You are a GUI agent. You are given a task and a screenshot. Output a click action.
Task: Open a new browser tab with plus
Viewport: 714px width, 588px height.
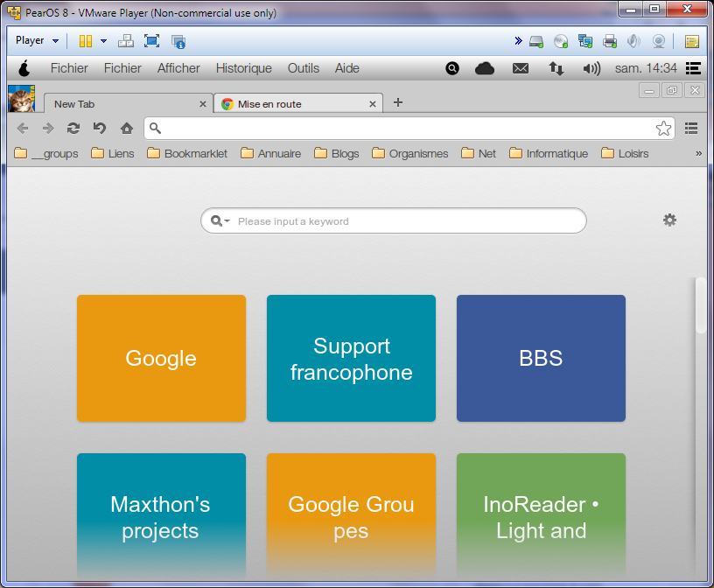[398, 102]
